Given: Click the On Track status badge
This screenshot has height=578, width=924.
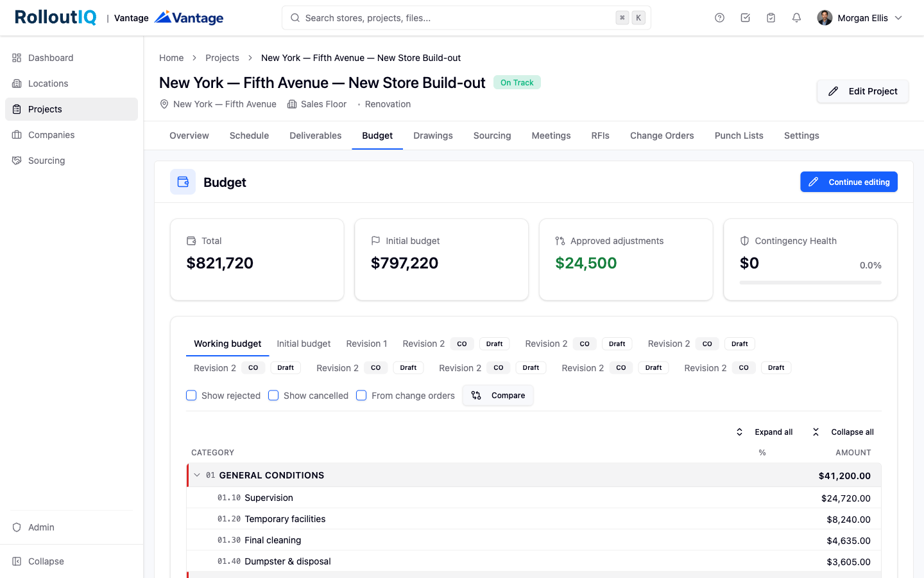Looking at the screenshot, I should point(517,82).
